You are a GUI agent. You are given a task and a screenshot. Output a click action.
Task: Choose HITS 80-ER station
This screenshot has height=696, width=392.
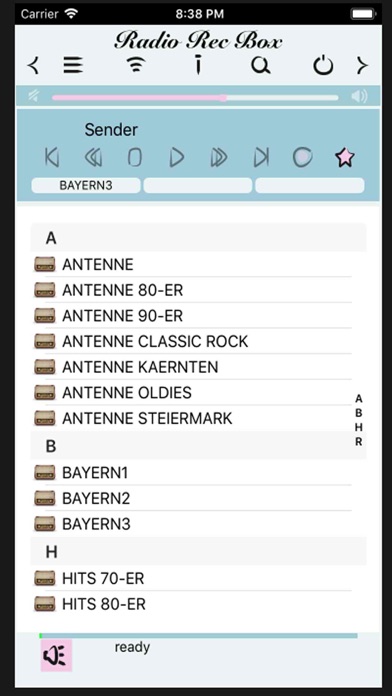tap(198, 604)
